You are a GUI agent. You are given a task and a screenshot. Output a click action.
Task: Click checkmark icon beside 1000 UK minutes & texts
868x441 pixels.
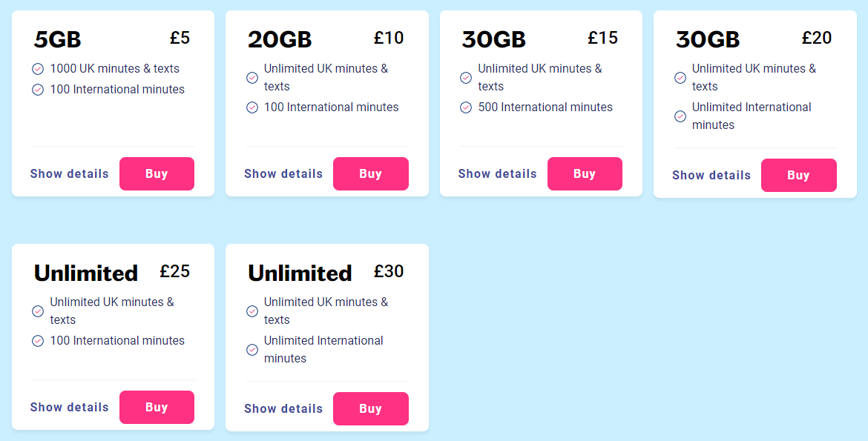click(x=38, y=69)
